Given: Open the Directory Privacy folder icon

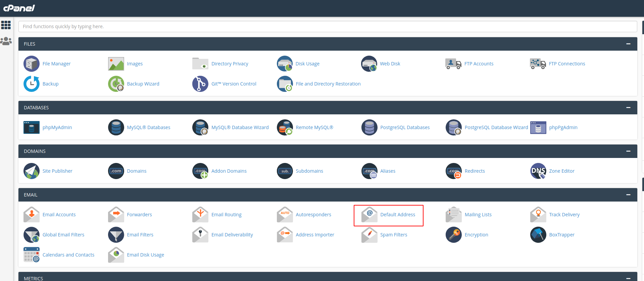Looking at the screenshot, I should pyautogui.click(x=200, y=64).
